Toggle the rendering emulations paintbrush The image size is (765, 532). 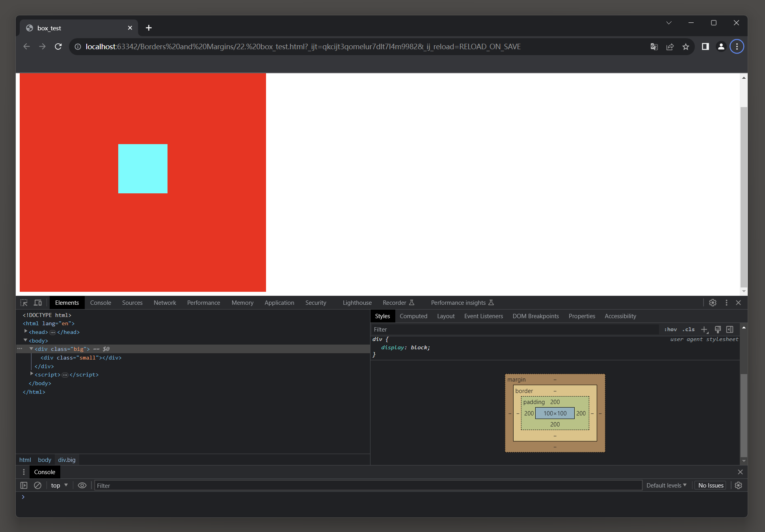tap(718, 329)
